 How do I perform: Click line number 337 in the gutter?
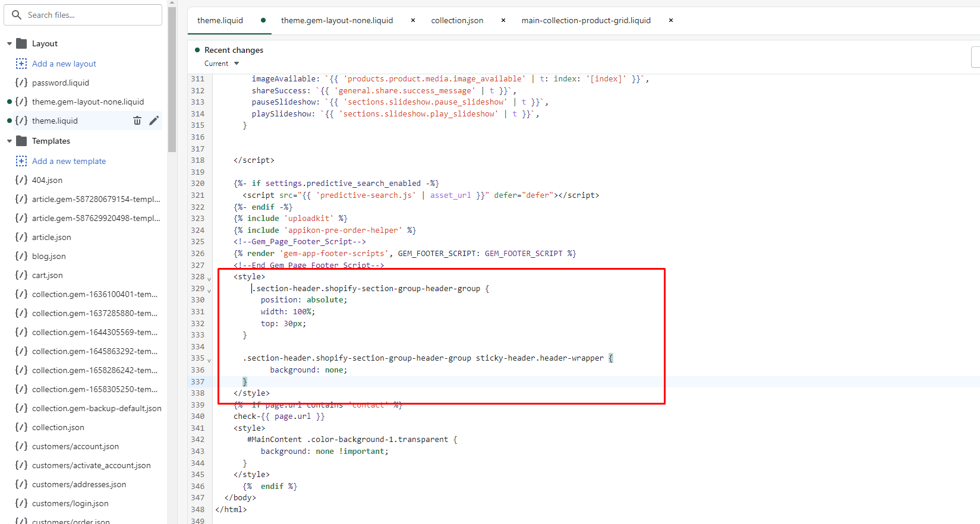pos(198,381)
